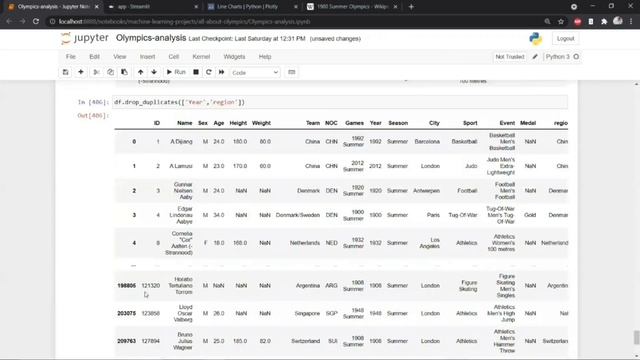The image size is (640, 360).
Task: Click the Name column header
Action: [x=184, y=123]
